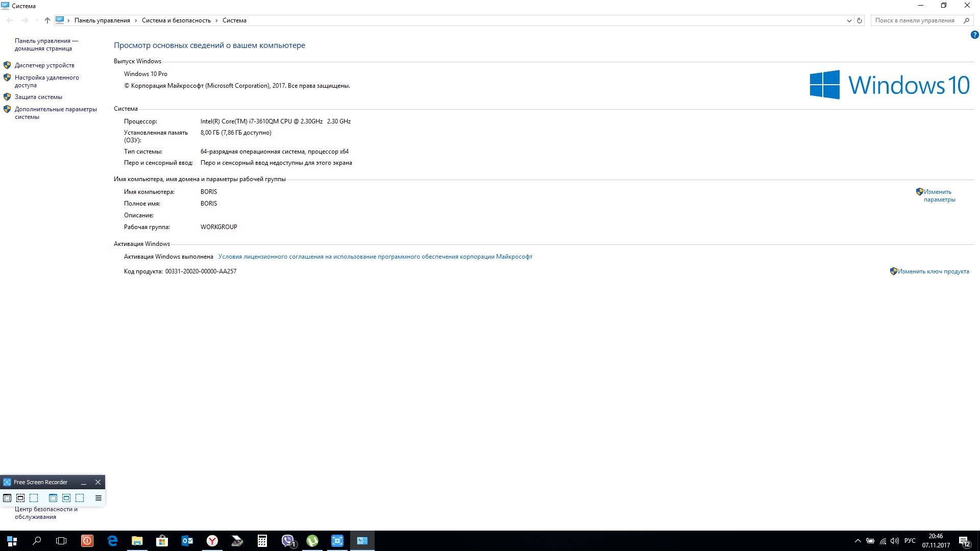Launch uTorrent from the taskbar
The height and width of the screenshot is (551, 980).
[x=312, y=541]
